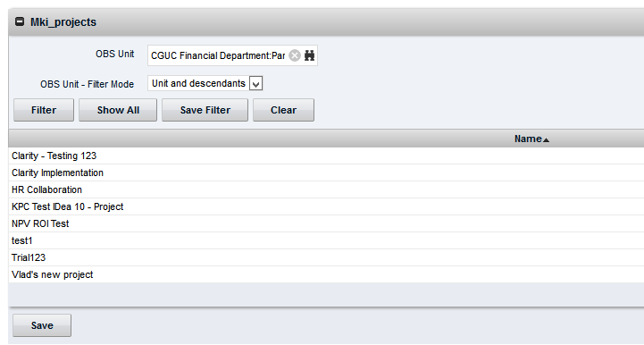Screen dimensions: 644x345
Task: Select the Clarity Implementation project row
Action: tap(326, 172)
